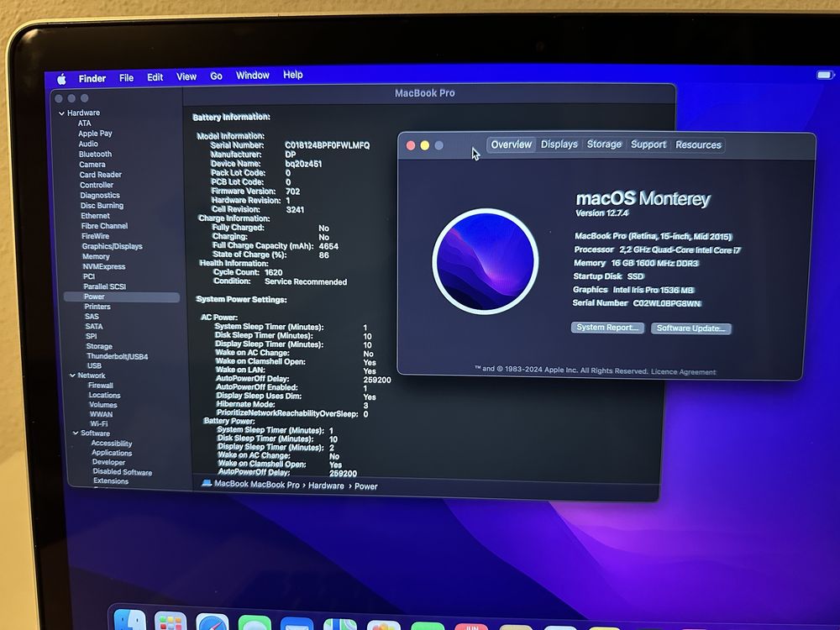Image resolution: width=840 pixels, height=630 pixels.
Task: Open the Apple menu
Action: (61, 80)
